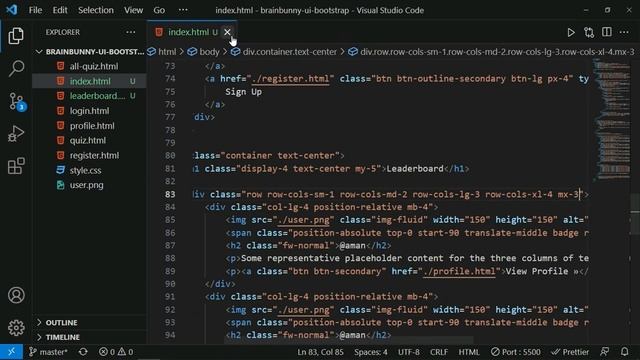Expand the TIMELINE section

(89, 337)
